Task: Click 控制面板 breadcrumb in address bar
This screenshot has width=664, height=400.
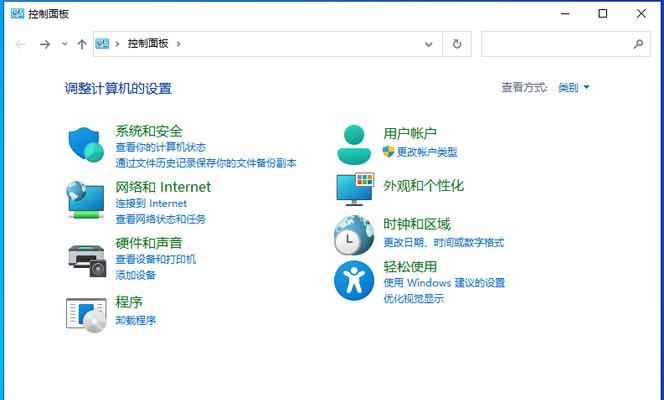Action: (x=148, y=43)
